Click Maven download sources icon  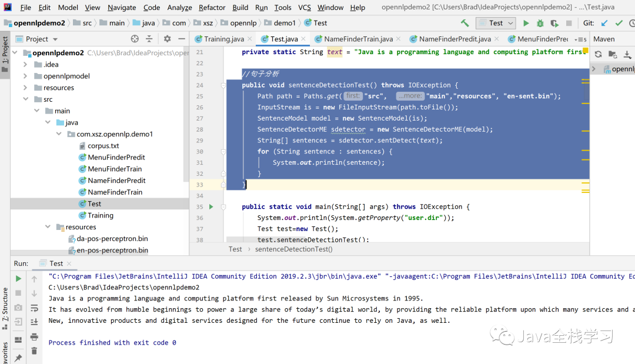[x=627, y=54]
